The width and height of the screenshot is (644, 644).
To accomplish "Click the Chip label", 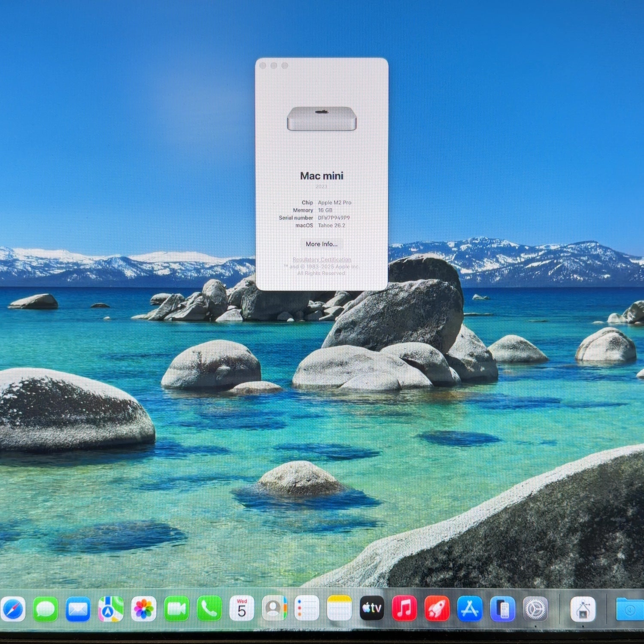I will [307, 203].
